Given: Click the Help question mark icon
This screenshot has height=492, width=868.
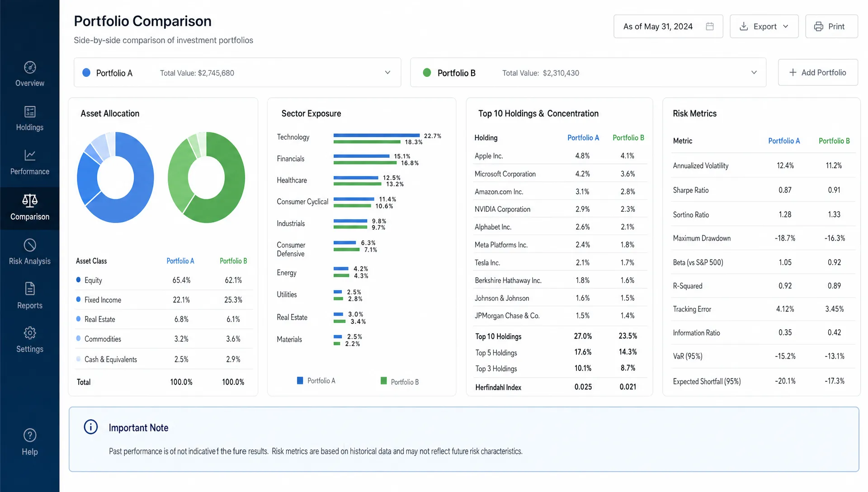Looking at the screenshot, I should point(30,435).
